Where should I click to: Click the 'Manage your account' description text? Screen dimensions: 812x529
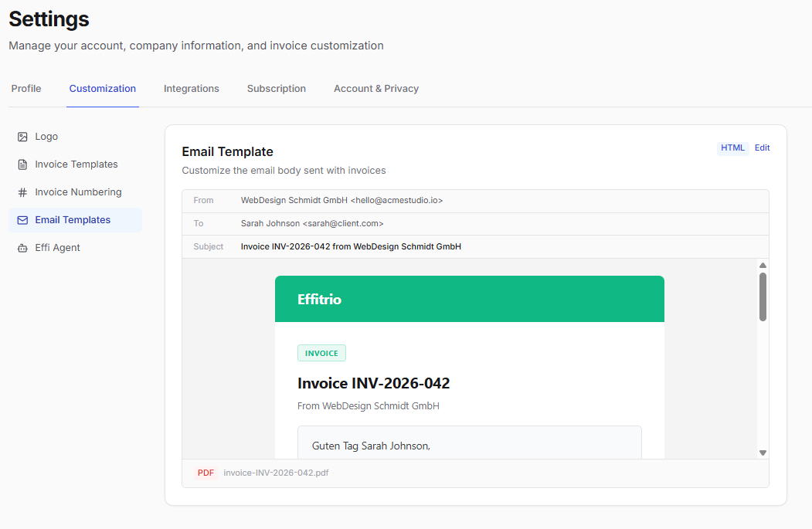(x=196, y=46)
